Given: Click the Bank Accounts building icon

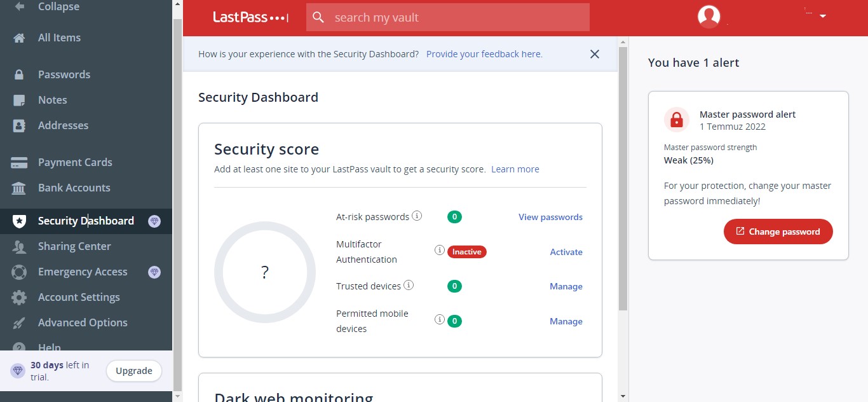Looking at the screenshot, I should (x=19, y=188).
